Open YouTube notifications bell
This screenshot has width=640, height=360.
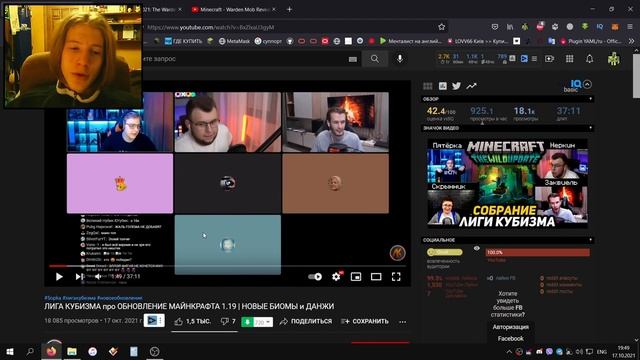[589, 59]
